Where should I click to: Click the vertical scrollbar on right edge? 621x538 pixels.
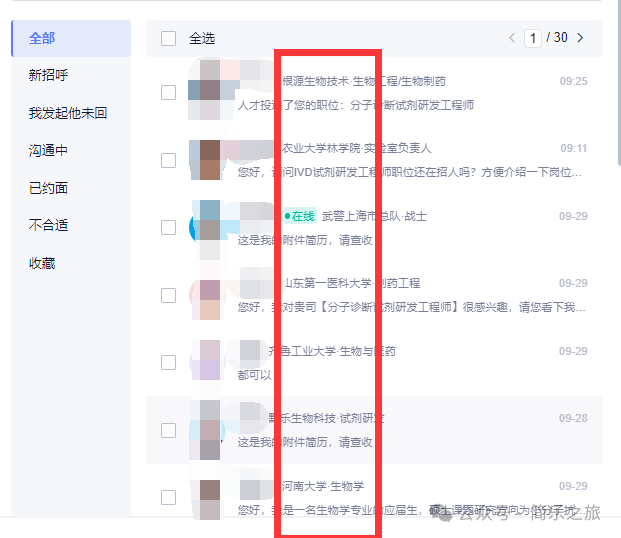click(619, 82)
